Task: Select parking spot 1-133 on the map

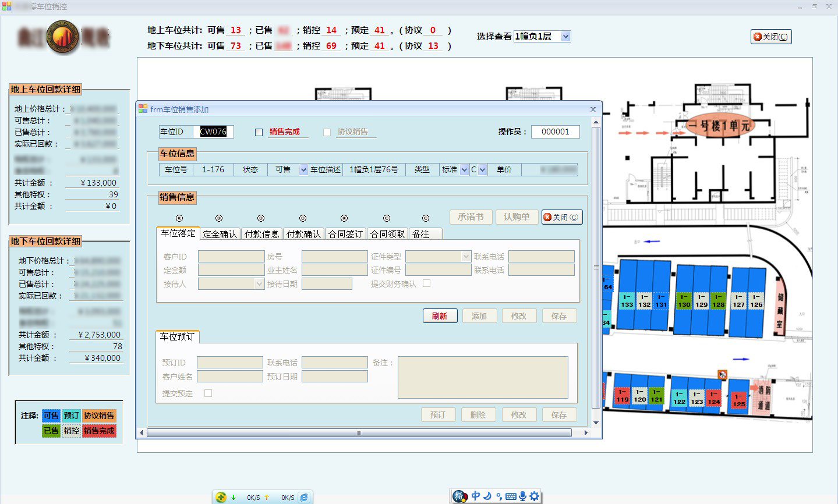Action: 627,300
